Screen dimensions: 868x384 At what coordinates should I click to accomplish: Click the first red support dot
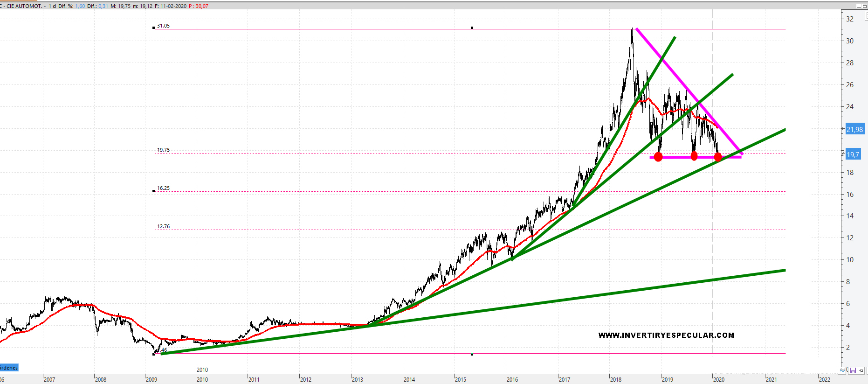pyautogui.click(x=658, y=157)
